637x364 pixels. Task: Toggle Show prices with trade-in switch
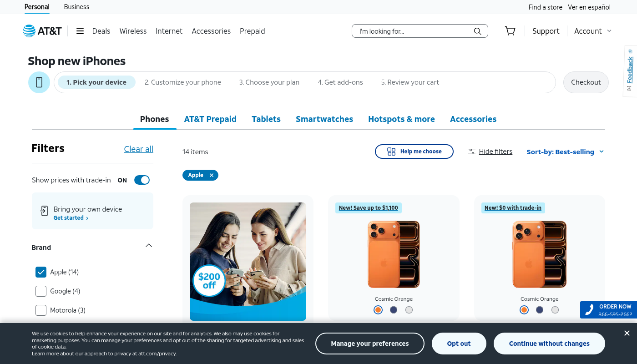(142, 180)
